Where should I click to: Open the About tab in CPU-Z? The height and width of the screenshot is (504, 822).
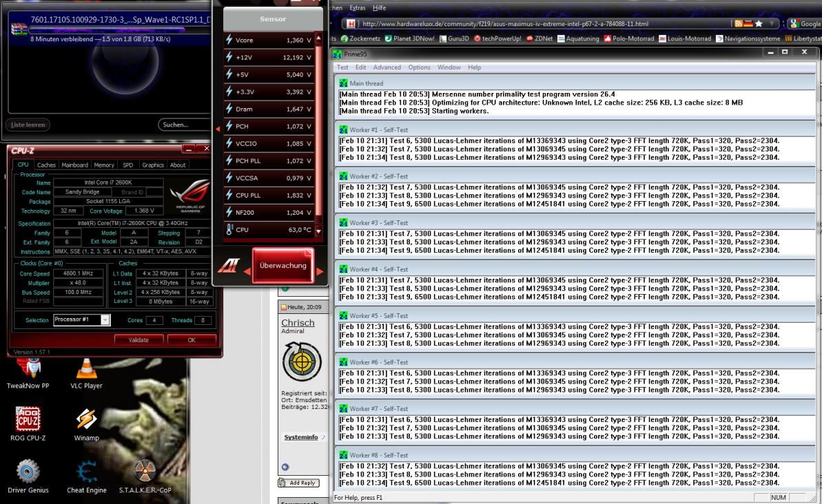coord(178,165)
